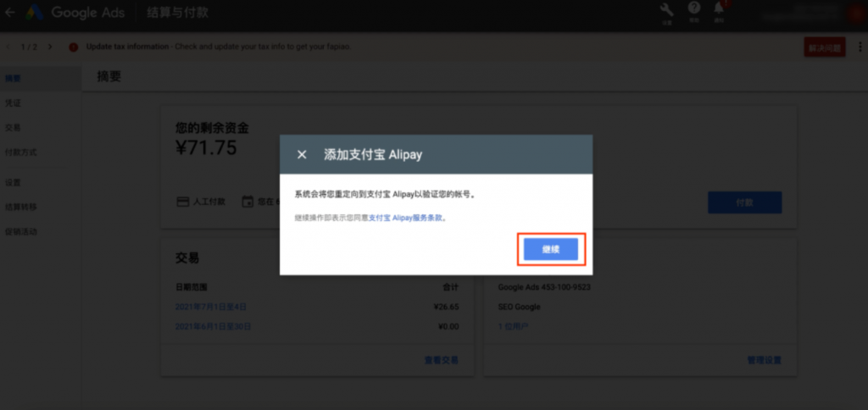Open the notifications bell
Image resolution: width=868 pixels, height=410 pixels.
(719, 8)
